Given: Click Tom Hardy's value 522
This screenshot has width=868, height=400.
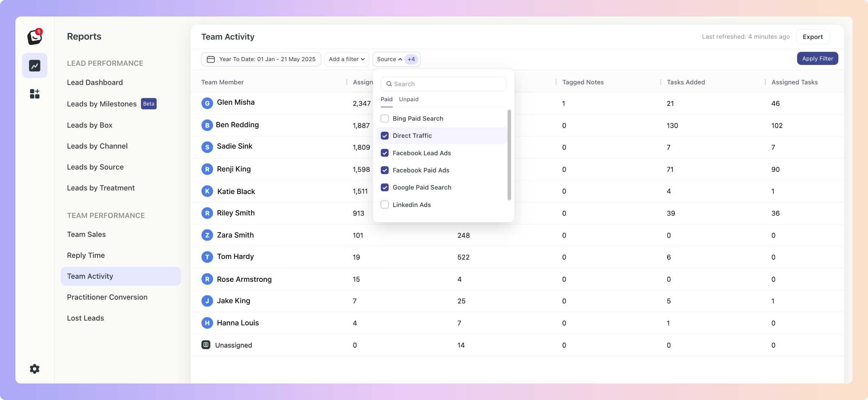Looking at the screenshot, I should pos(464,257).
